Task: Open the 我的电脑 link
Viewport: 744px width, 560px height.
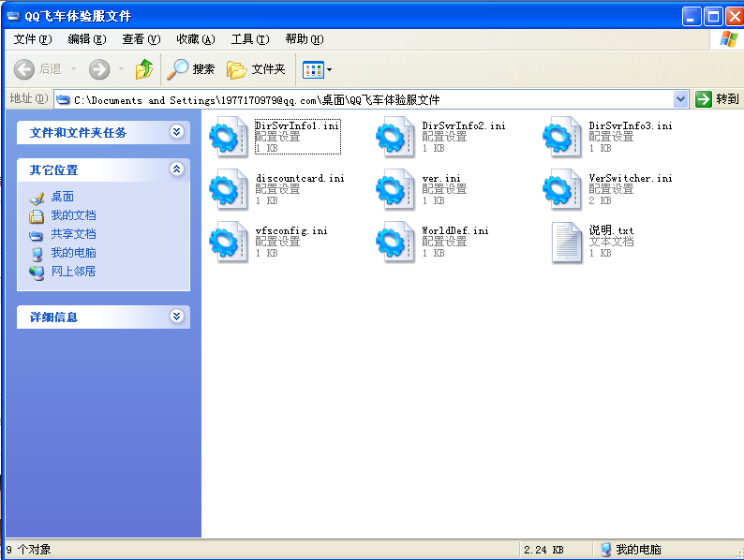Action: click(73, 253)
